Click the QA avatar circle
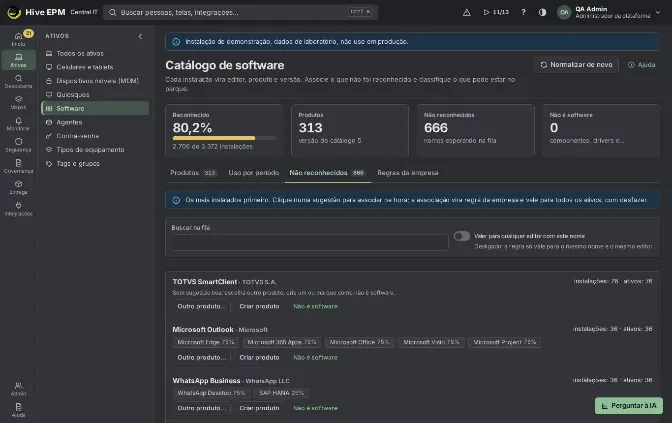The width and height of the screenshot is (672, 423). coord(564,12)
